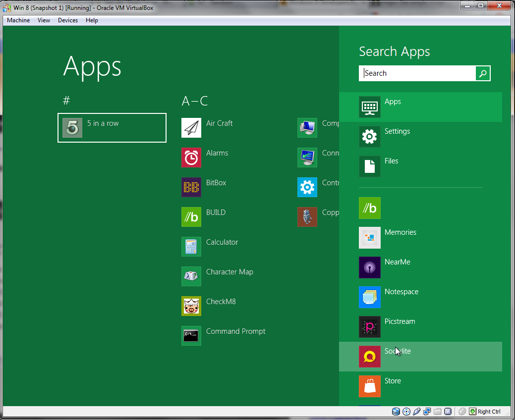This screenshot has height=420, width=515.
Task: Open the Machine menu
Action: (18, 20)
